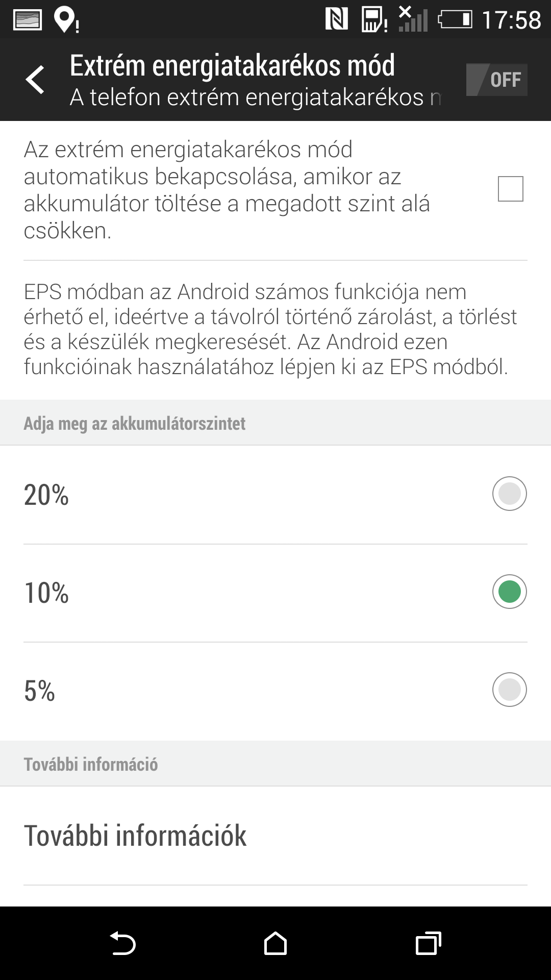Select the 20% battery level option
The image size is (551, 980).
509,494
